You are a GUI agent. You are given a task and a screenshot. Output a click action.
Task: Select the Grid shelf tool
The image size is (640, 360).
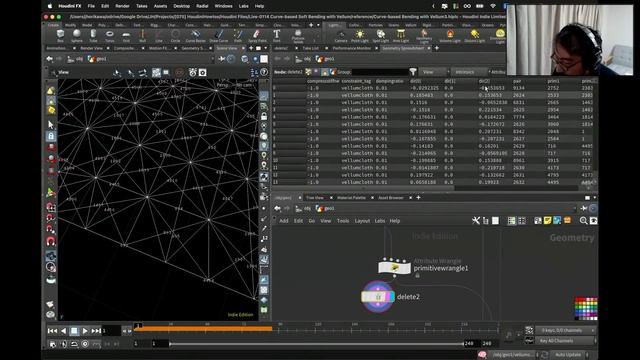126,36
